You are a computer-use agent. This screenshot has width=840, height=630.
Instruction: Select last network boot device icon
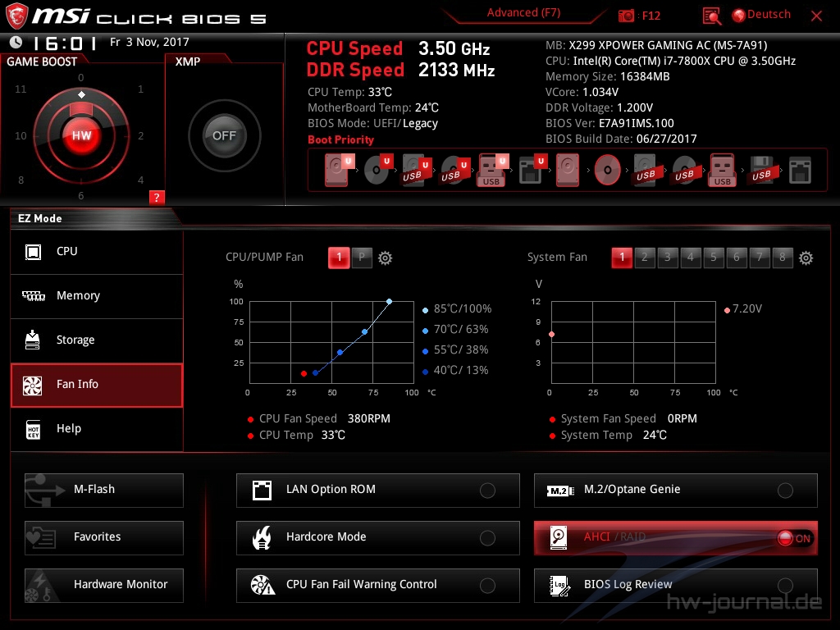coord(800,171)
